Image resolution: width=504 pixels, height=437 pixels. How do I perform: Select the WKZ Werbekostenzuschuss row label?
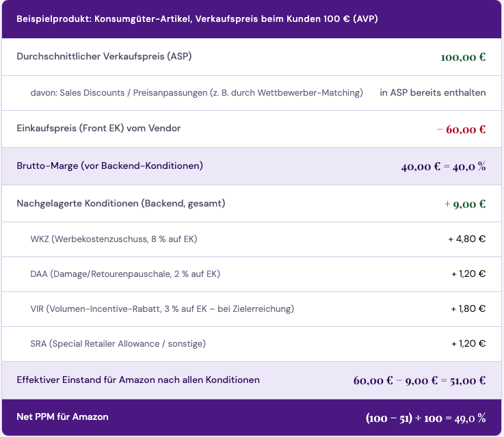click(x=114, y=239)
